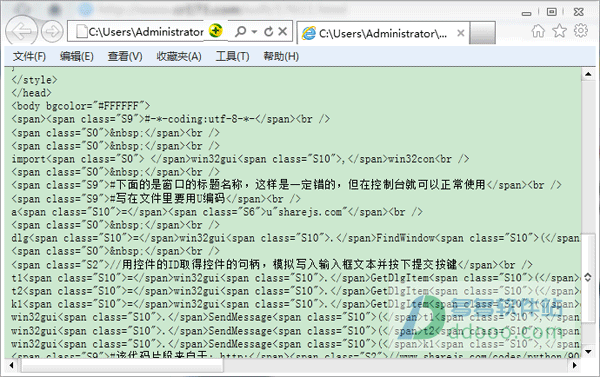This screenshot has width=600, height=377.
Task: Click the line '<body bgcolor="#FFFFFF">'
Action: tap(81, 106)
